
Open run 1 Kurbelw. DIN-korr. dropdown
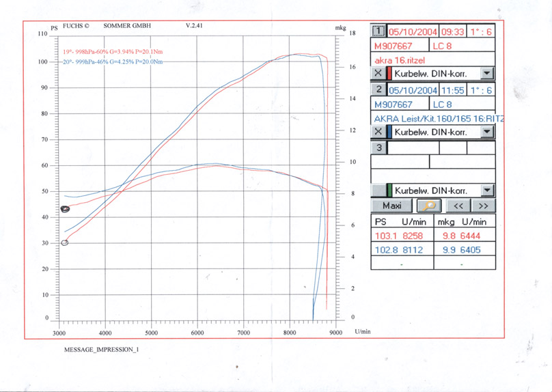[486, 73]
